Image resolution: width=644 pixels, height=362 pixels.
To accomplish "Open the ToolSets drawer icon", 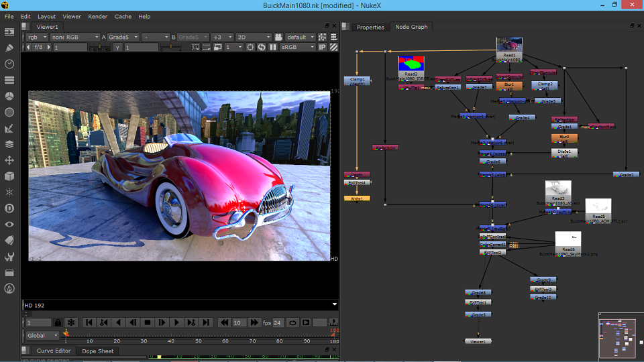I will coord(9,273).
